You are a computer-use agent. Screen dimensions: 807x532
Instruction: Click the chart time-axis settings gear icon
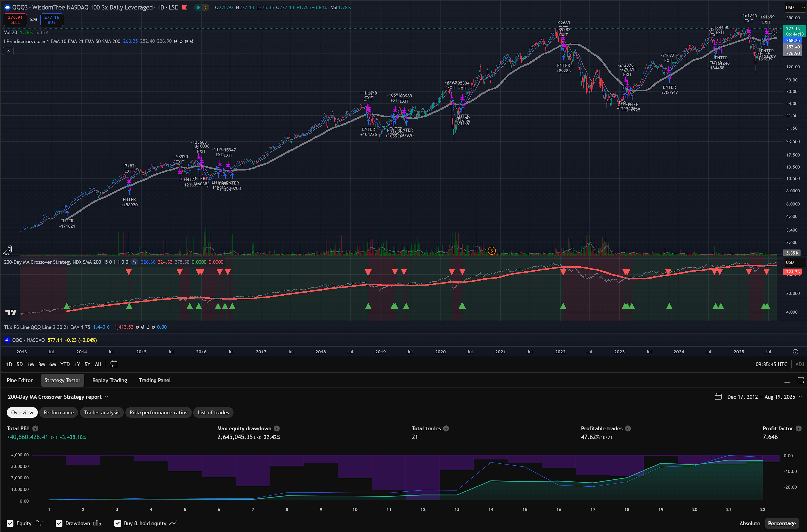(795, 352)
